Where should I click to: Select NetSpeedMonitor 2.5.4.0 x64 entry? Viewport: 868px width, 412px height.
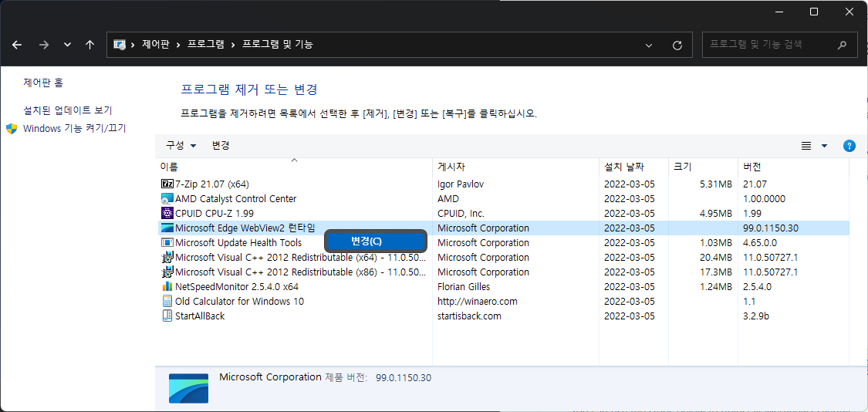coord(237,287)
